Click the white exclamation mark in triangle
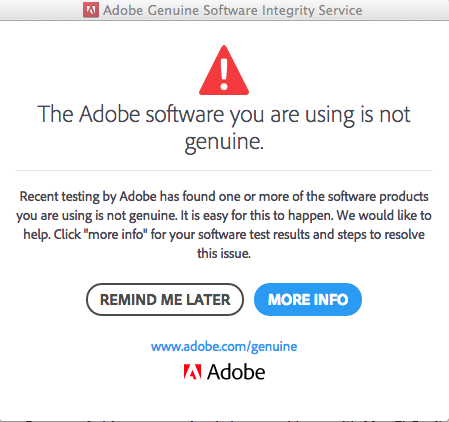The width and height of the screenshot is (449, 422). click(x=224, y=74)
